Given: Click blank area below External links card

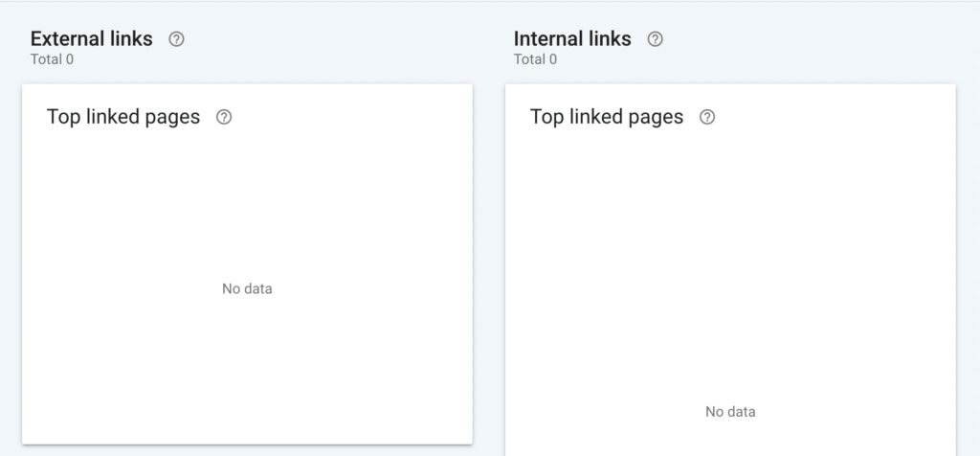Looking at the screenshot, I should [248, 451].
